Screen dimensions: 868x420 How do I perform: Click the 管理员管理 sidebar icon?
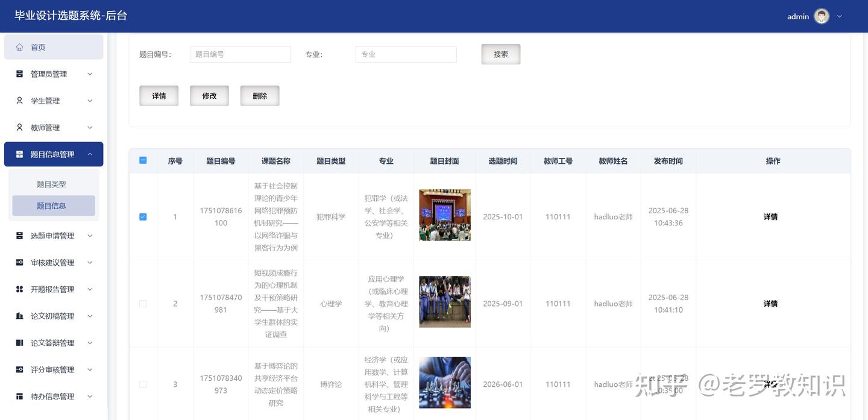(x=19, y=74)
